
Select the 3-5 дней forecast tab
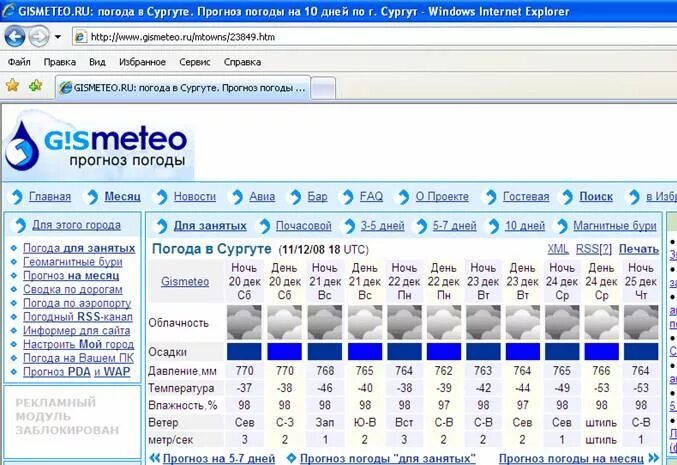tap(383, 226)
